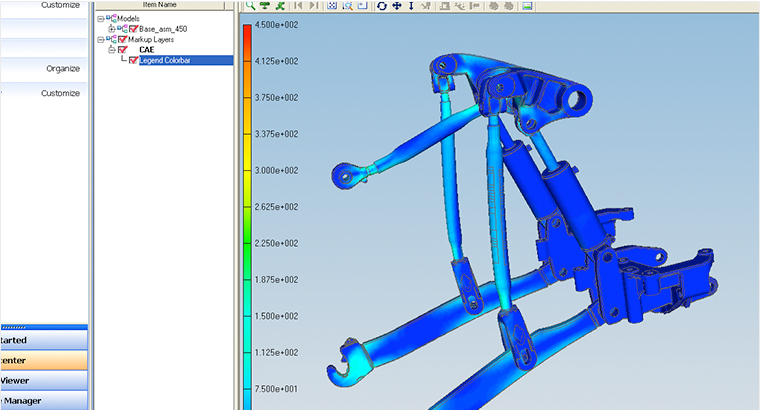Select the pan (four-arrow) tool icon

click(396, 6)
